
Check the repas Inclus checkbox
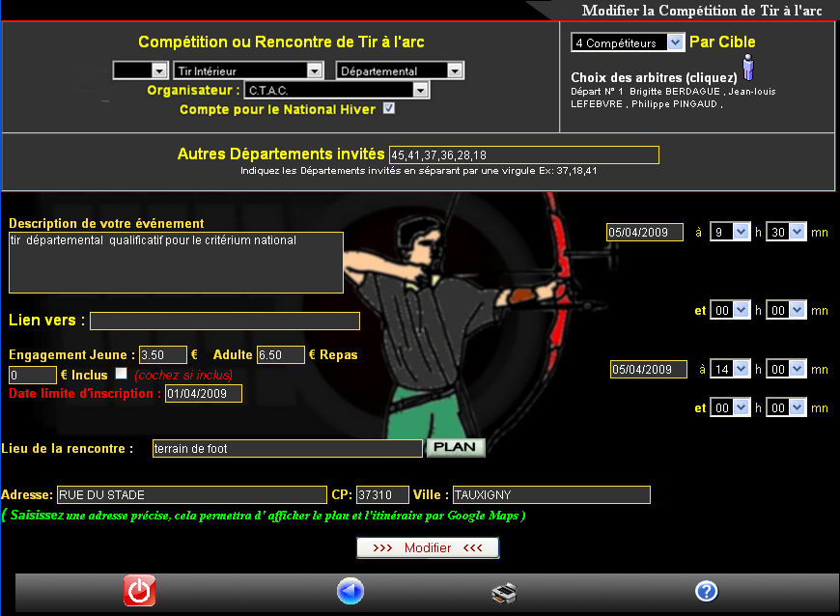[121, 374]
